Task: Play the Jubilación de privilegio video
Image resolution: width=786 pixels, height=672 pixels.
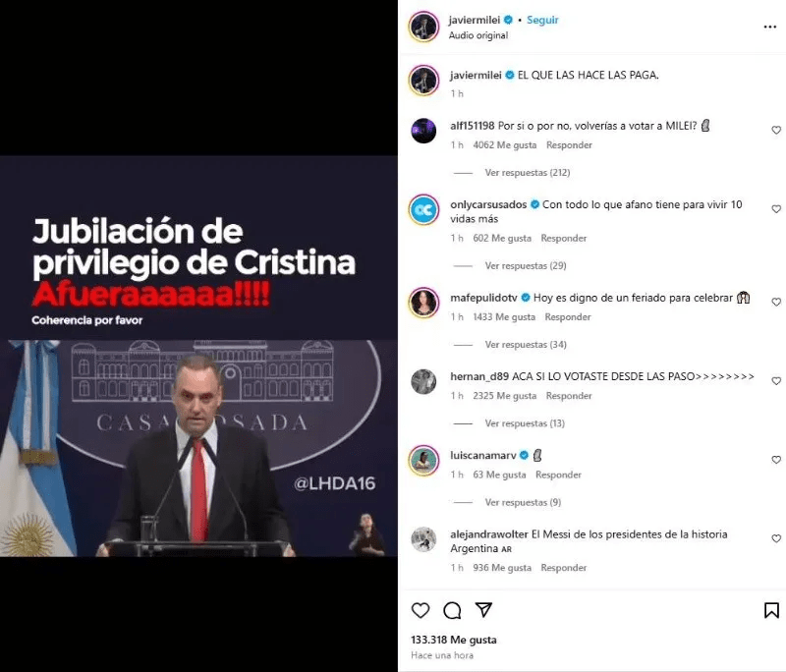Action: click(199, 356)
